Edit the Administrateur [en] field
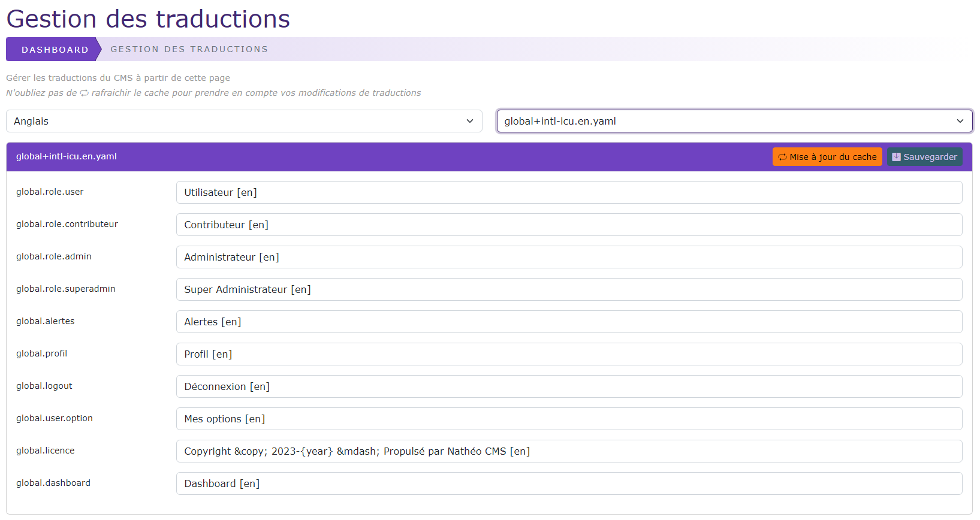This screenshot has height=520, width=980. [x=569, y=257]
